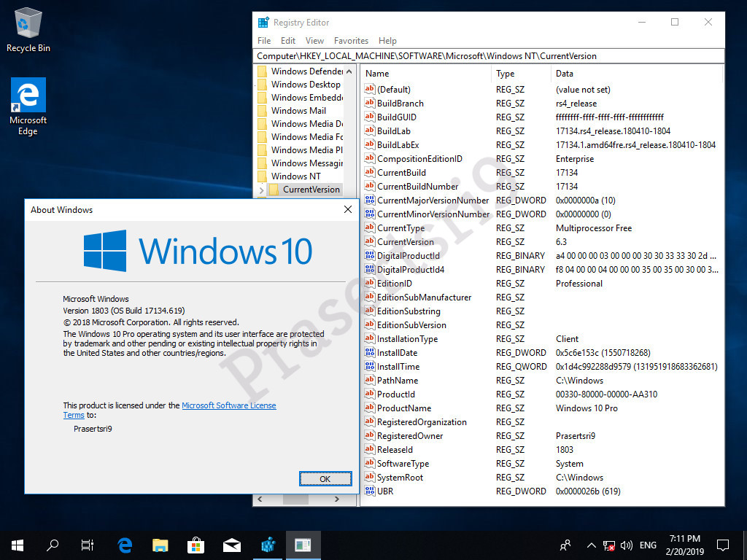Open the File menu in Registry Editor
Screen dimensions: 747x560
[264, 41]
